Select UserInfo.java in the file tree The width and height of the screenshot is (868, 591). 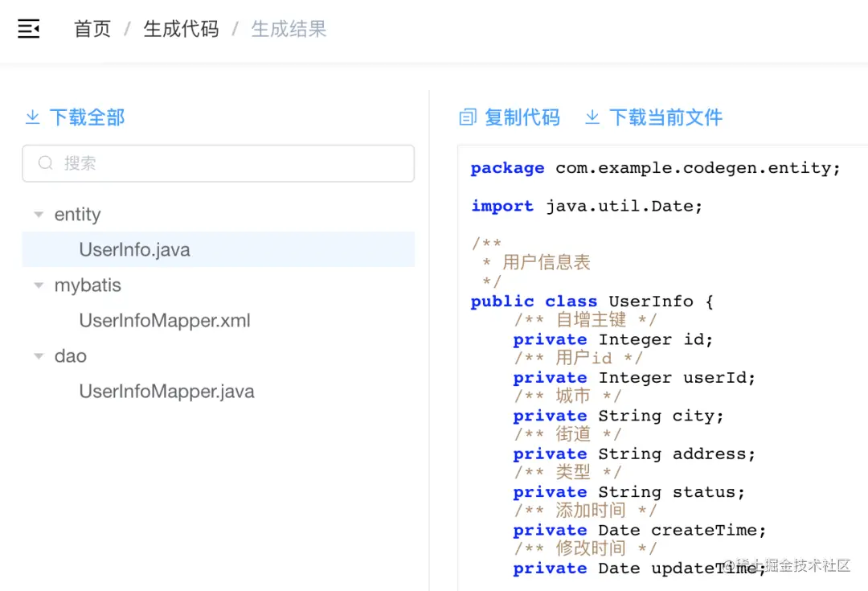(x=133, y=249)
